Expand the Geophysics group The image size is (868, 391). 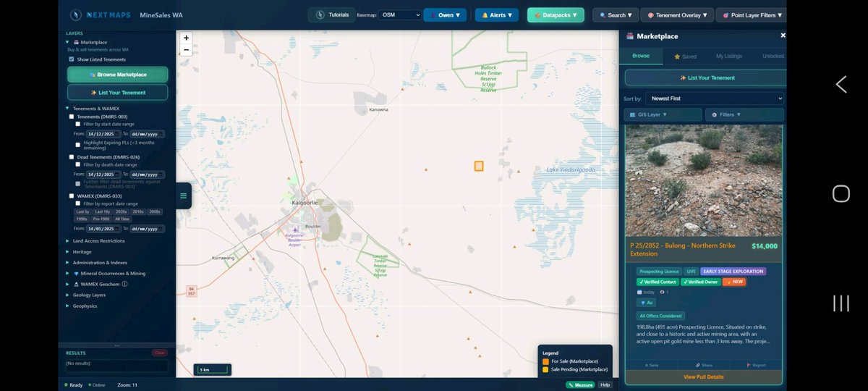85,306
